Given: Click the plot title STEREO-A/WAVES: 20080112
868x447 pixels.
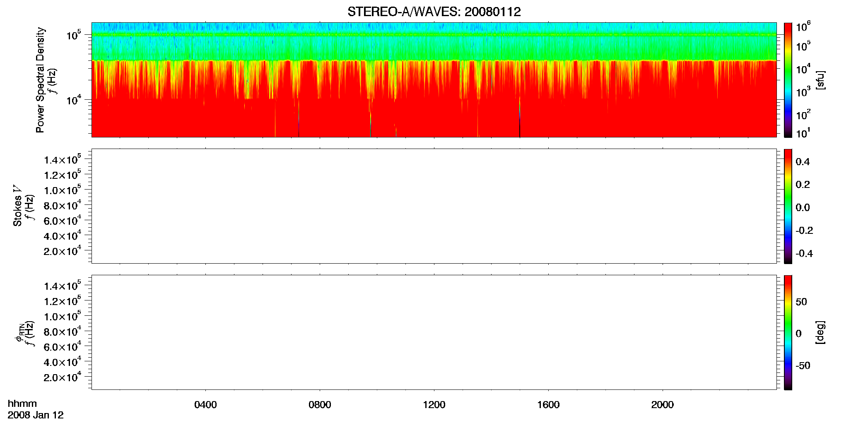Looking at the screenshot, I should tap(434, 12).
